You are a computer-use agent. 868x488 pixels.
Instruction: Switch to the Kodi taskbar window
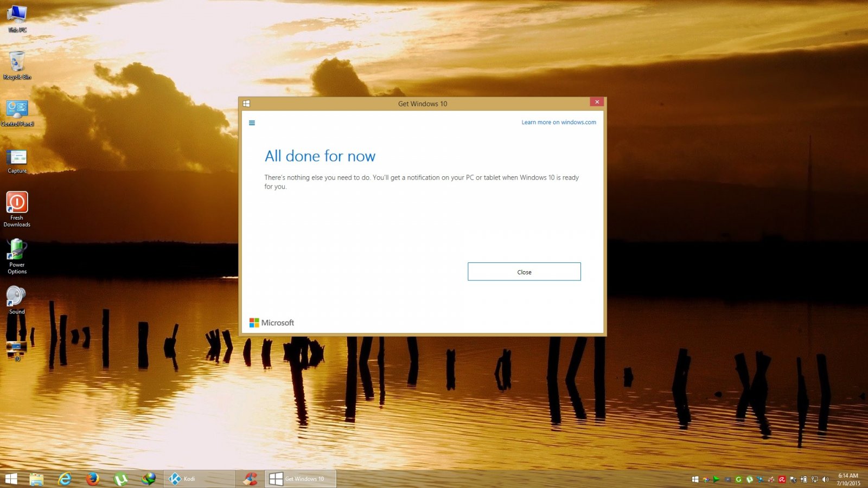point(199,479)
